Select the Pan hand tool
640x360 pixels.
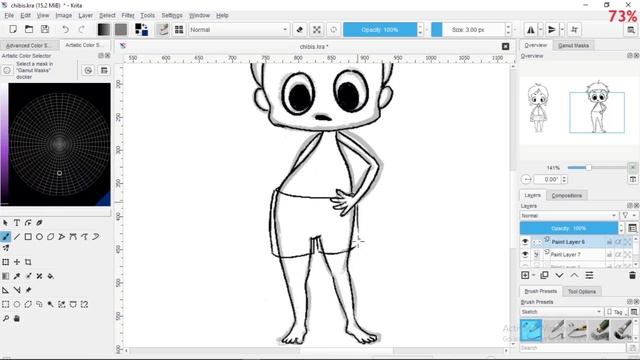tap(17, 318)
